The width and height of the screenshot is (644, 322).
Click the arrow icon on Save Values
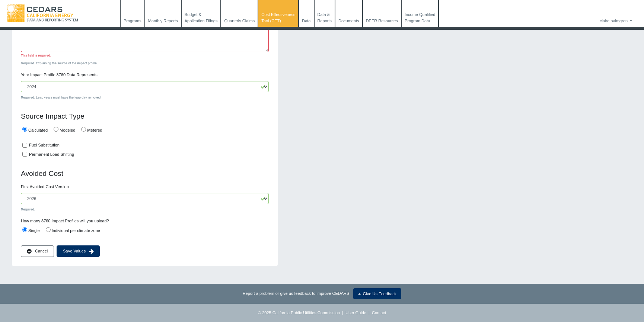click(92, 251)
